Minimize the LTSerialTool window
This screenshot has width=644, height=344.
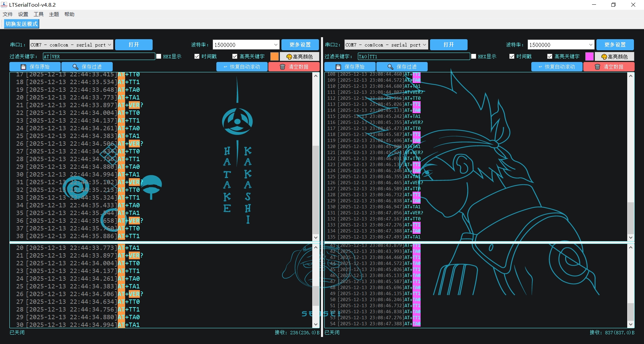(594, 5)
